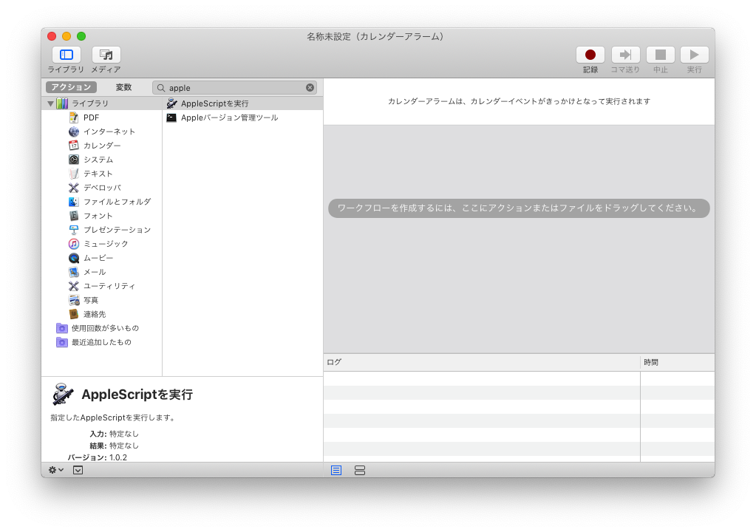Switch to the アクション tab
This screenshot has width=756, height=532.
point(72,87)
